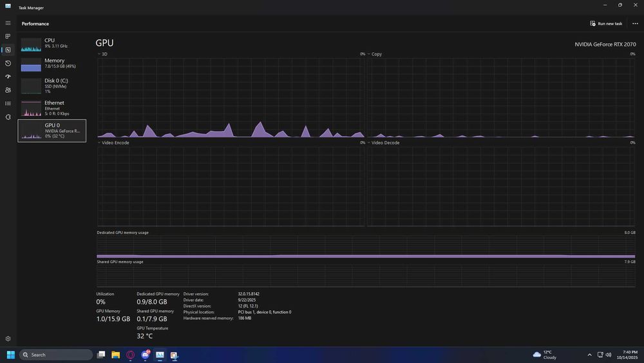Select the CPU performance item

(52, 44)
